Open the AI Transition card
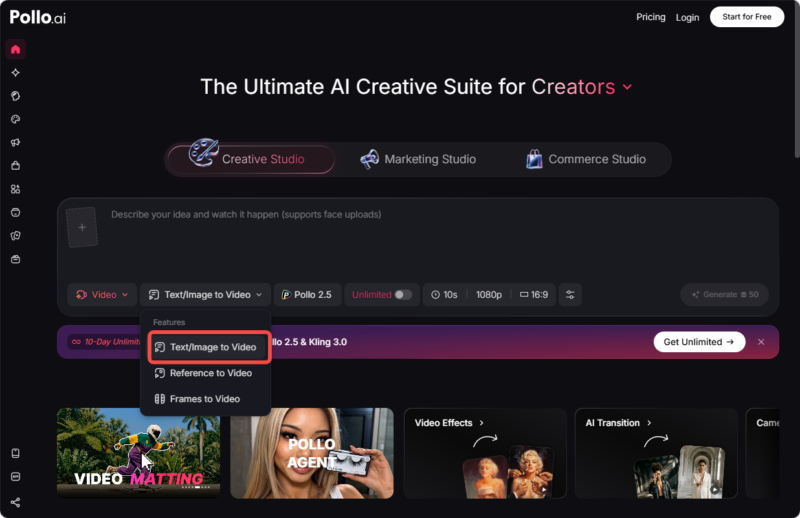The width and height of the screenshot is (800, 518). [656, 453]
